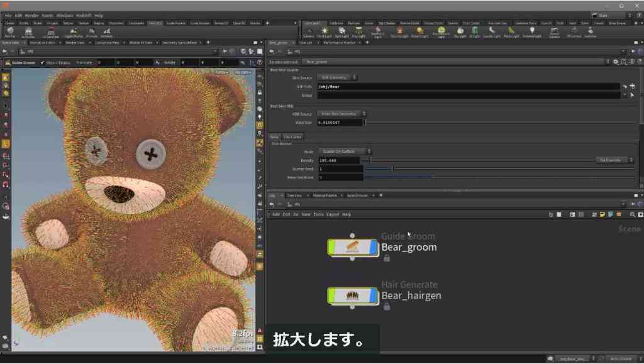Toggle the green left flag on Bear_hairgen

point(332,296)
